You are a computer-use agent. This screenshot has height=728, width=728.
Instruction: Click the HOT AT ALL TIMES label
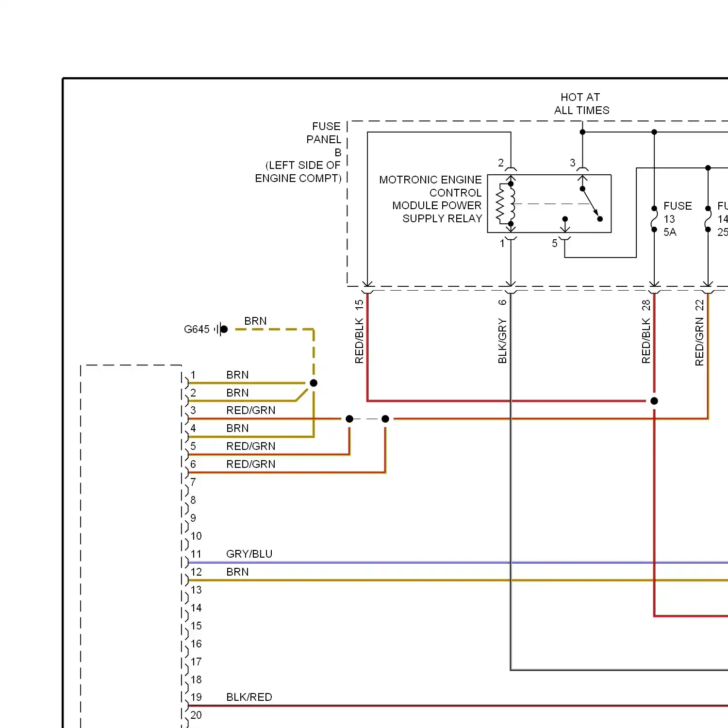coord(581,104)
